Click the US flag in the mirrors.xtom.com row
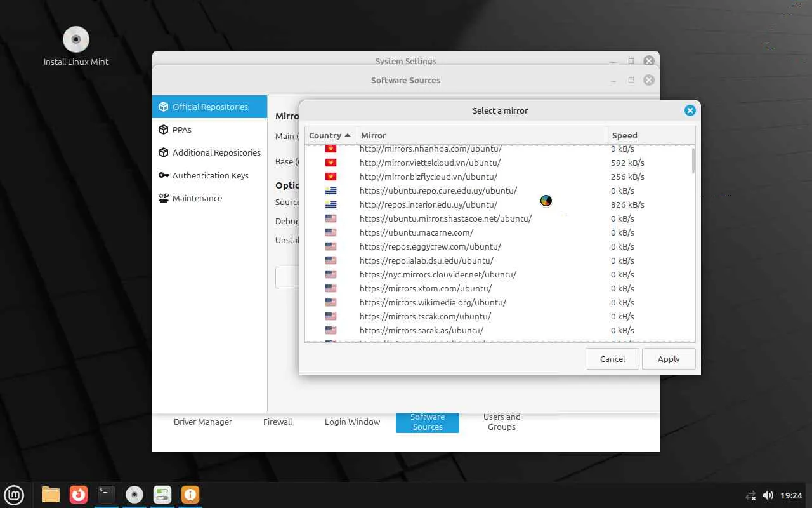 (331, 288)
